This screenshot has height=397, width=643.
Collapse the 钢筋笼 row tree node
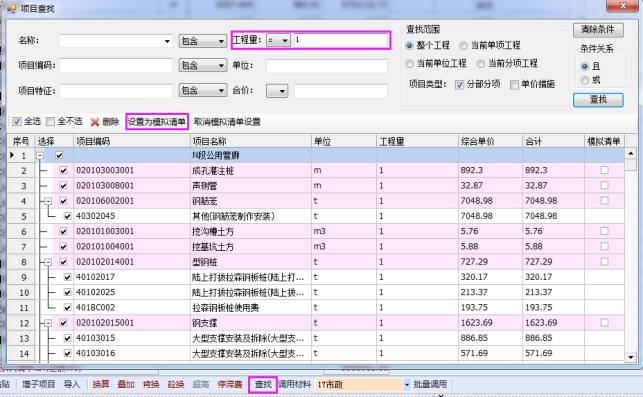coord(48,201)
